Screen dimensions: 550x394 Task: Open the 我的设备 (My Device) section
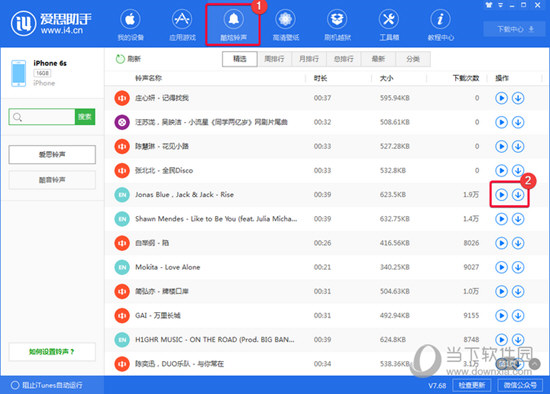click(130, 25)
